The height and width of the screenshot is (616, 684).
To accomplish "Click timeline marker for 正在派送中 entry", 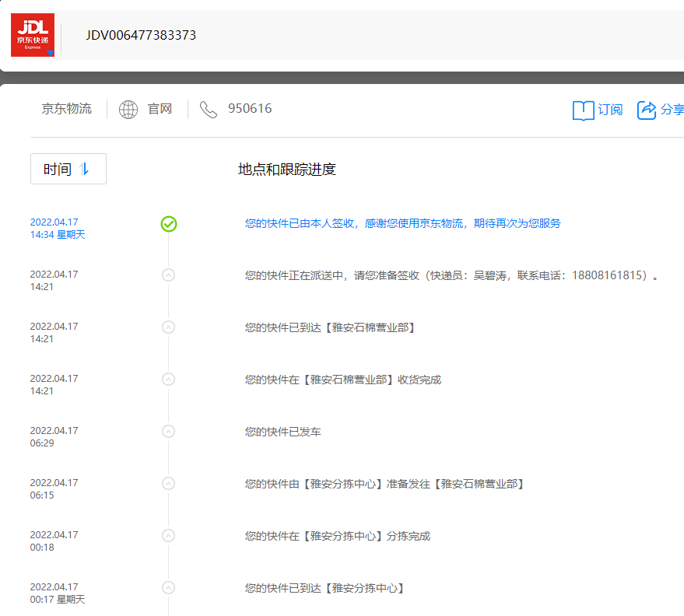I will 168,275.
